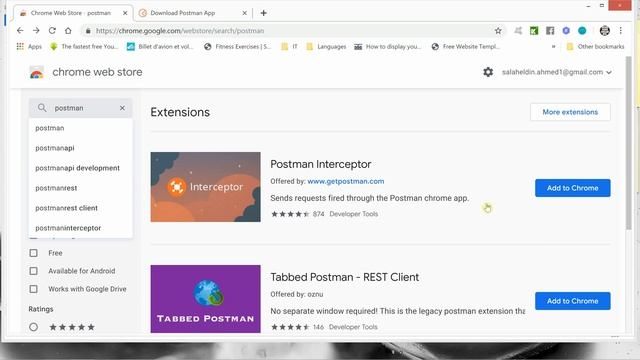The height and width of the screenshot is (360, 640).
Task: Clear the postman search text
Action: tap(122, 108)
